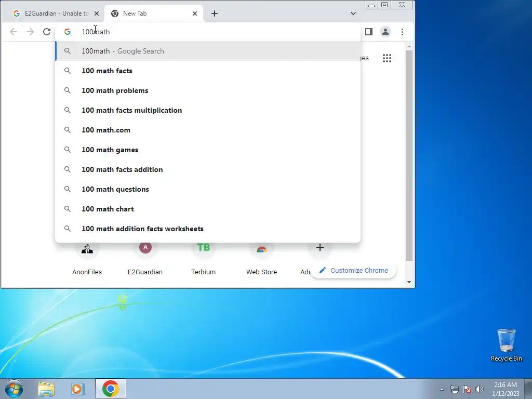Choose suggestion 100 math chart

[x=208, y=209]
